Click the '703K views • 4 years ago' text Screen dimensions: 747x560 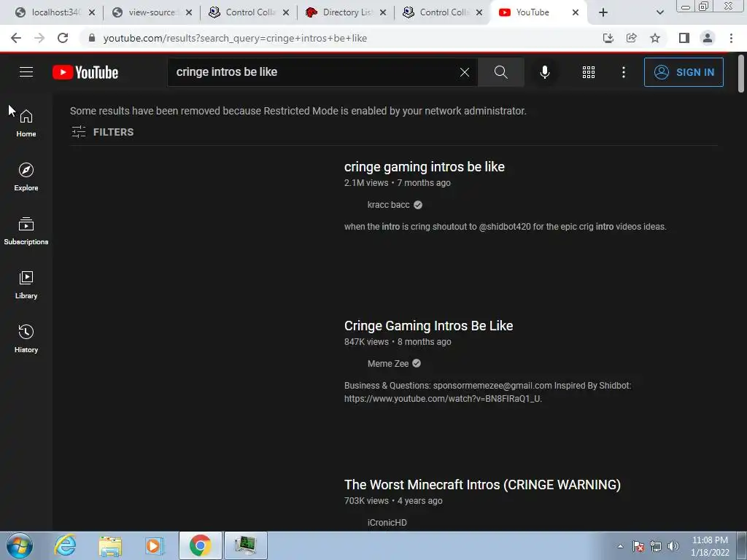[393, 501]
